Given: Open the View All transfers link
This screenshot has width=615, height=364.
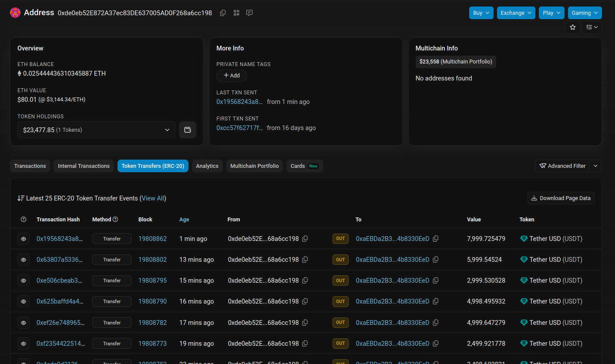Looking at the screenshot, I should (x=153, y=198).
